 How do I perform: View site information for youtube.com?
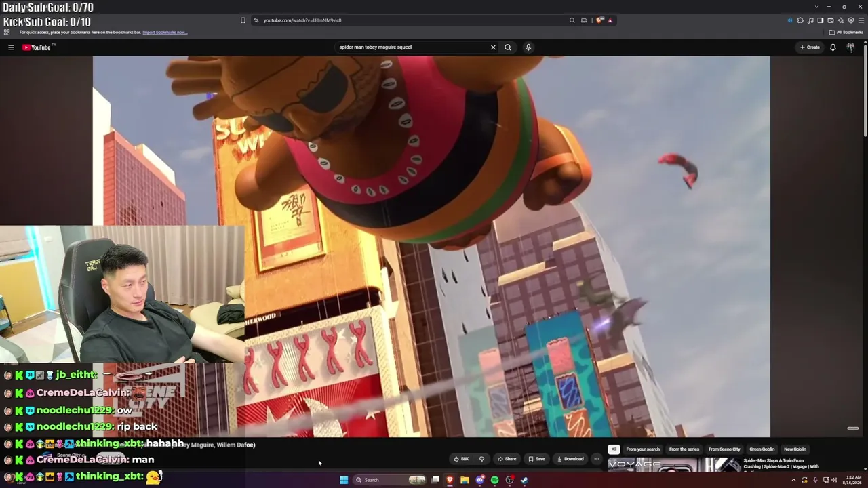pyautogui.click(x=256, y=20)
